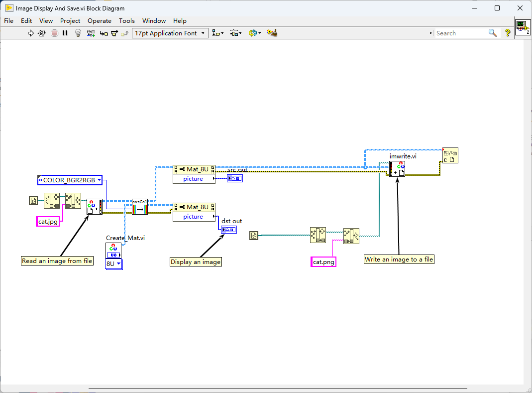Click the cat.jpg string constant

(48, 222)
